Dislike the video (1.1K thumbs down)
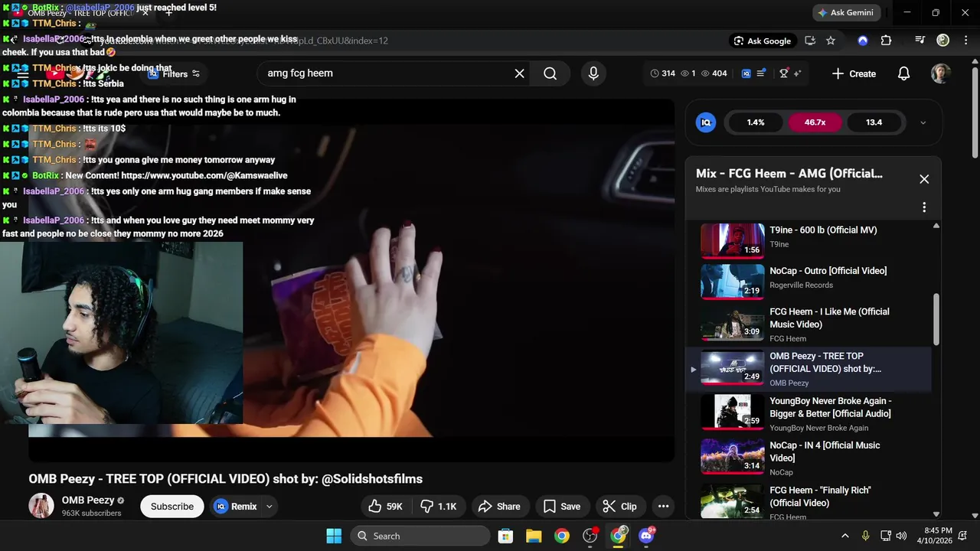Screen dimensions: 980x551 click(x=440, y=507)
